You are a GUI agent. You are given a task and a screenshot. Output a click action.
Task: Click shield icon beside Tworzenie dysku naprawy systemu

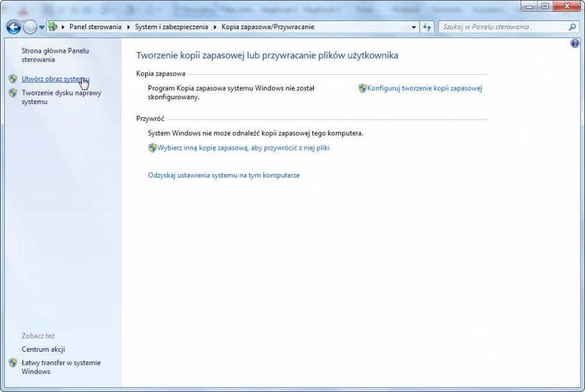pos(13,93)
